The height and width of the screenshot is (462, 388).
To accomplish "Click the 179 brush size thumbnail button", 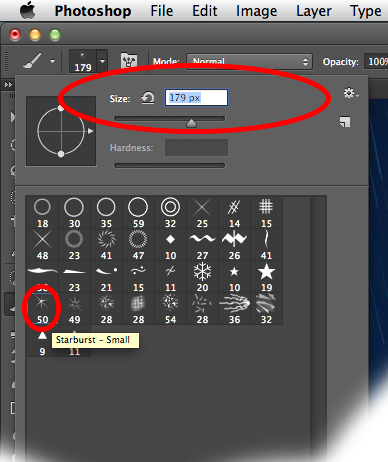I will (83, 61).
